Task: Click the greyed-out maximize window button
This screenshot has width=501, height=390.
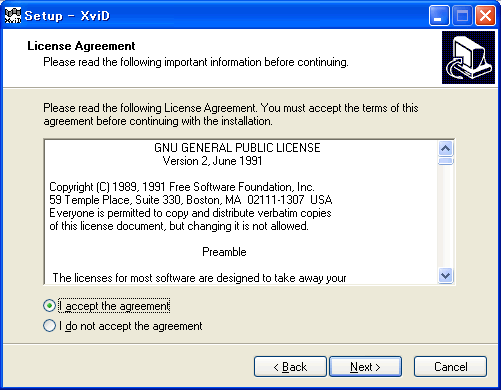Action: (462, 15)
